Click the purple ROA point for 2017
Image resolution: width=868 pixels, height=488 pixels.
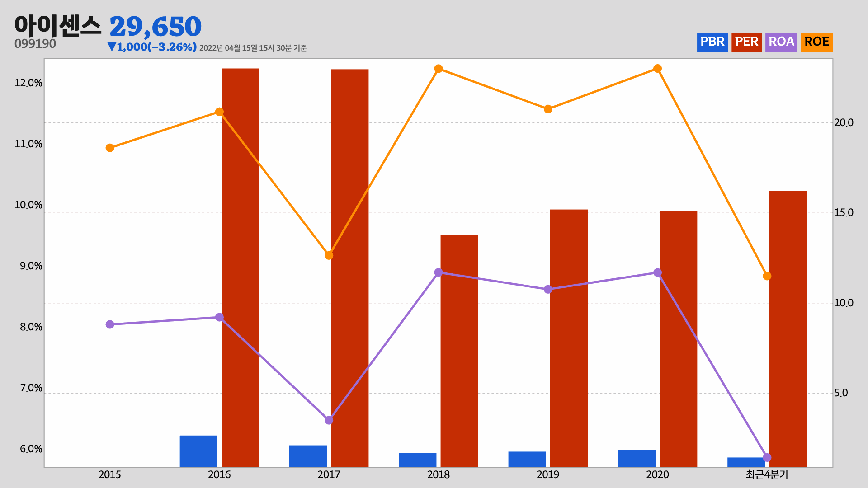click(329, 420)
